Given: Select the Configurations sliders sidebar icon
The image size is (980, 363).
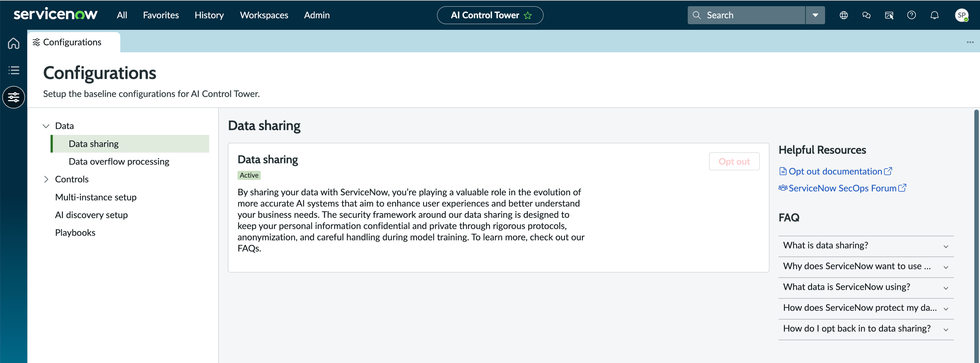Looking at the screenshot, I should point(13,97).
